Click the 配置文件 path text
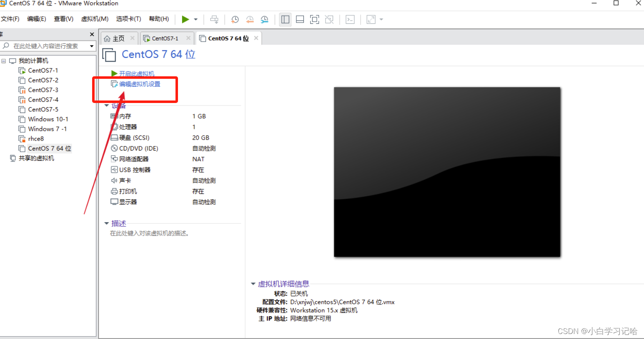 click(342, 302)
